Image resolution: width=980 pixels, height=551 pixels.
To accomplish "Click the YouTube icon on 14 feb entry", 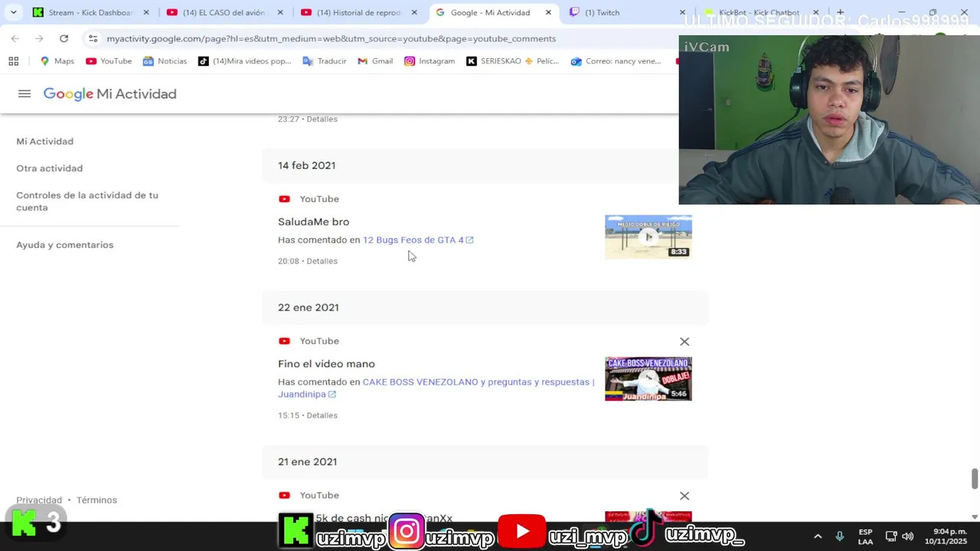I will [284, 199].
